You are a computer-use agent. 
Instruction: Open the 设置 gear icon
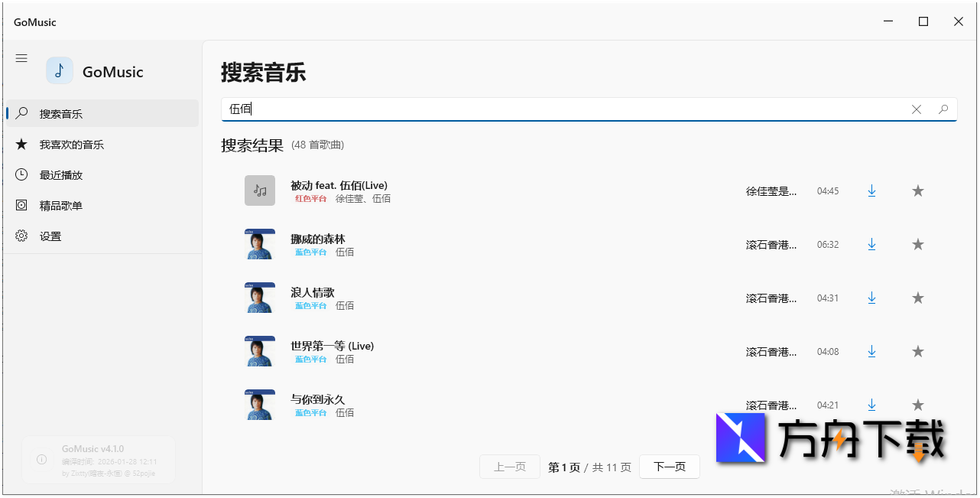click(x=21, y=236)
